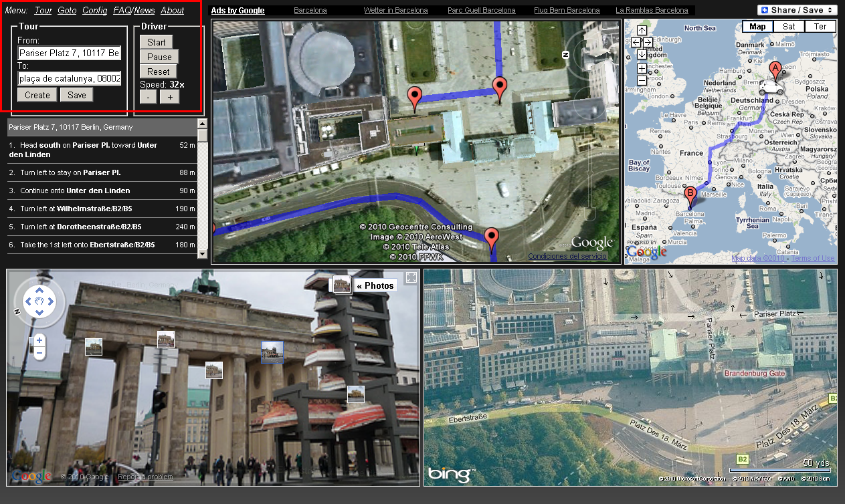Rotate Street View left using navigation arrow
Screen dimensions: 845x504
(28, 302)
